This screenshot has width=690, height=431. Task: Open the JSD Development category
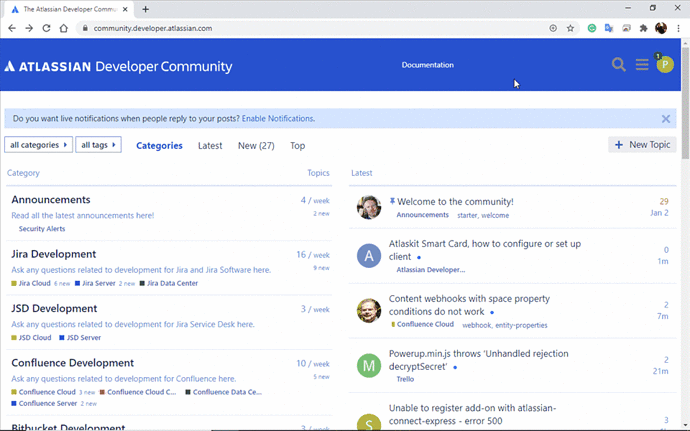point(54,309)
